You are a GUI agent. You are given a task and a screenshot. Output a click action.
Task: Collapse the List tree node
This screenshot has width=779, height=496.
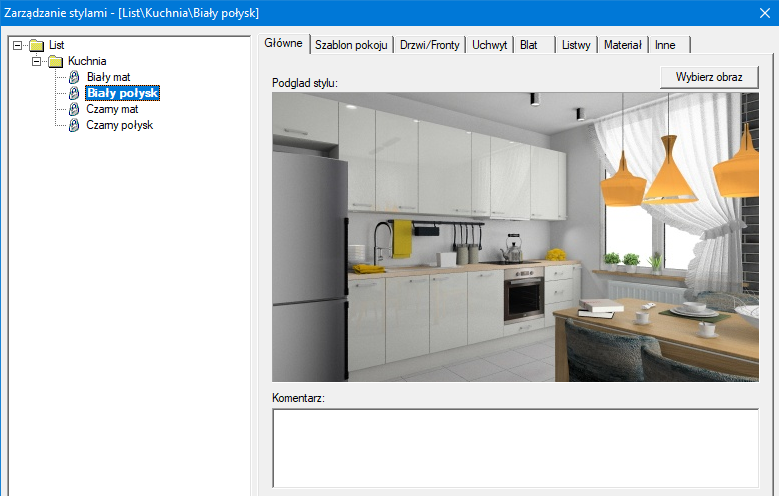pos(18,45)
